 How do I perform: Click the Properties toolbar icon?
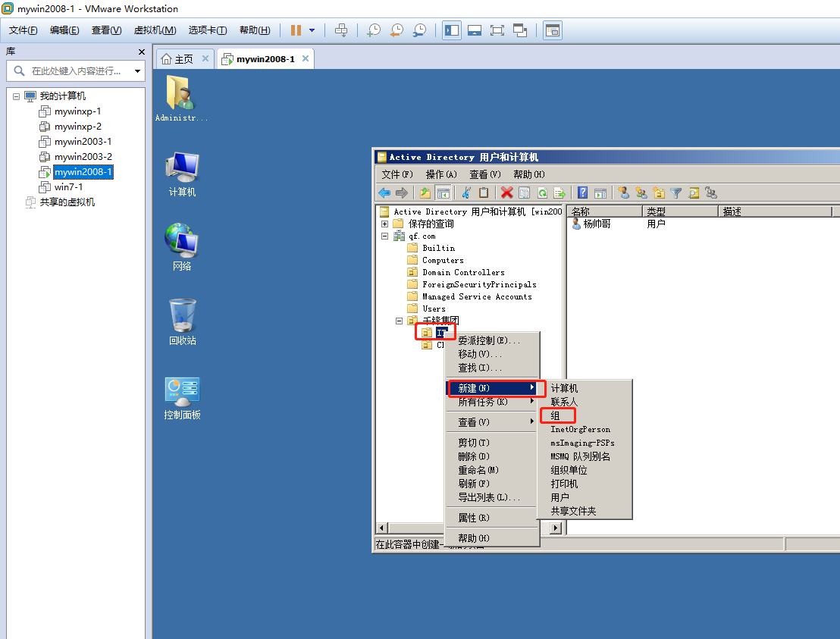(x=525, y=193)
